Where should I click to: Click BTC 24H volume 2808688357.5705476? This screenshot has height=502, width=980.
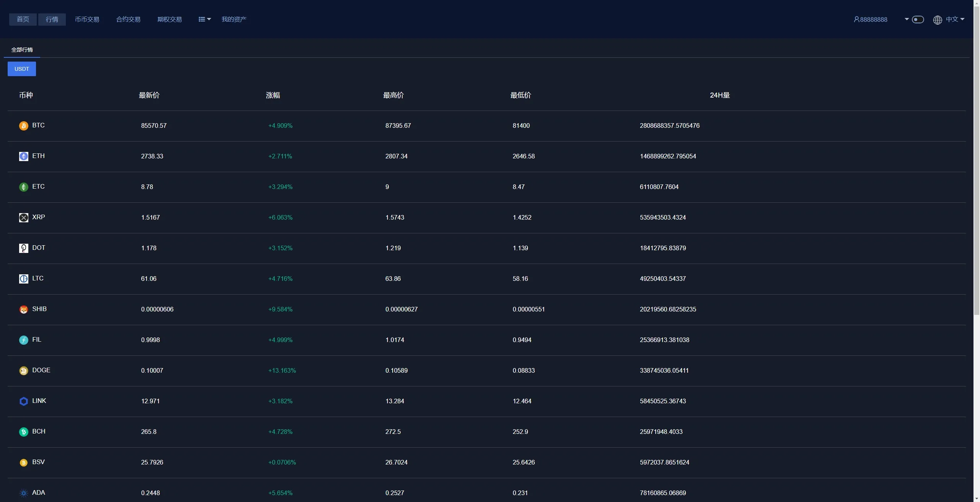(x=670, y=126)
